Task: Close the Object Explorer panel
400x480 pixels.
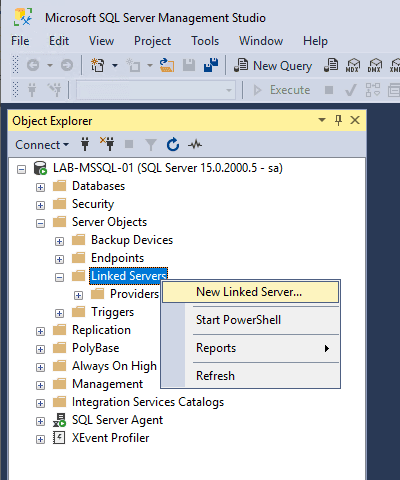Action: click(355, 120)
